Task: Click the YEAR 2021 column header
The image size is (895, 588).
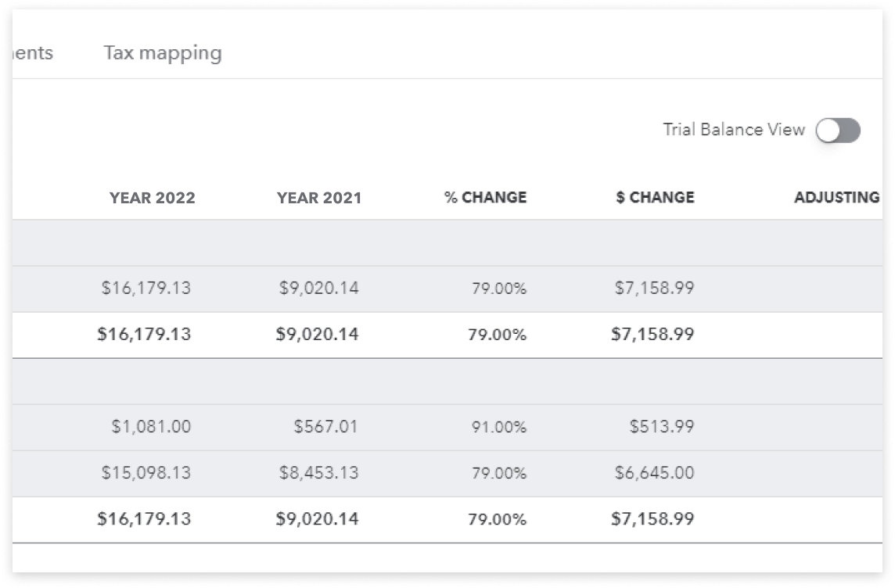Action: pos(319,198)
